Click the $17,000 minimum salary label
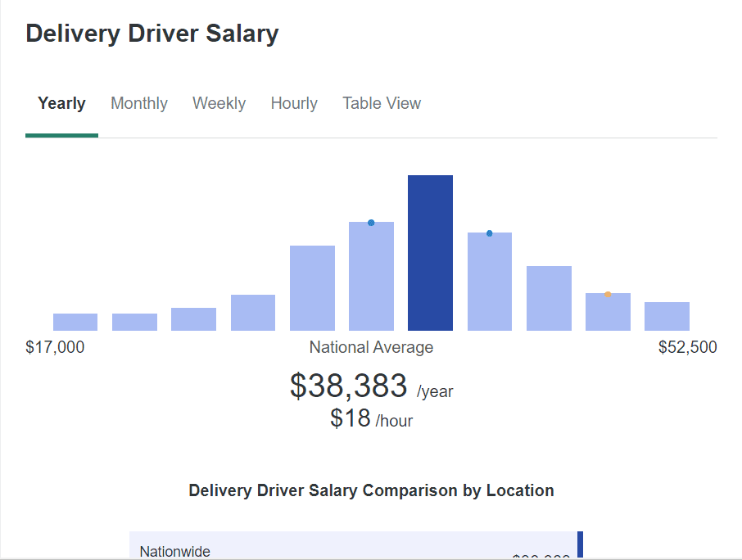 click(x=55, y=347)
